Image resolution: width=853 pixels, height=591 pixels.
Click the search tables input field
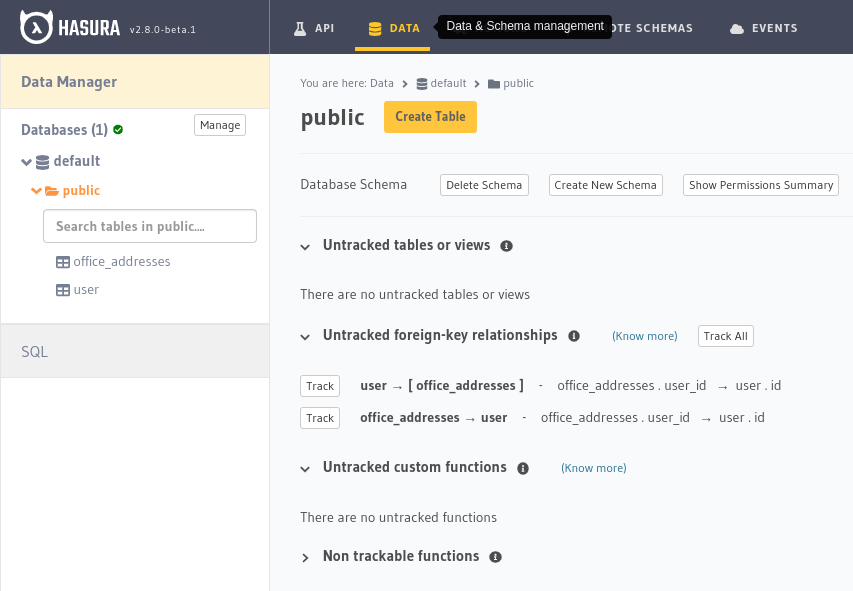click(x=149, y=226)
